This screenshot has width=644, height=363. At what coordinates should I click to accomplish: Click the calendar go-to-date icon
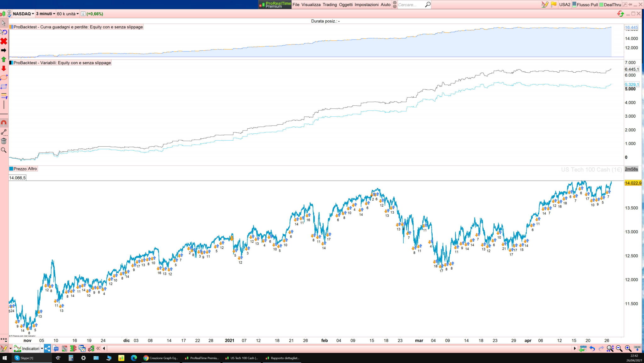(x=583, y=349)
